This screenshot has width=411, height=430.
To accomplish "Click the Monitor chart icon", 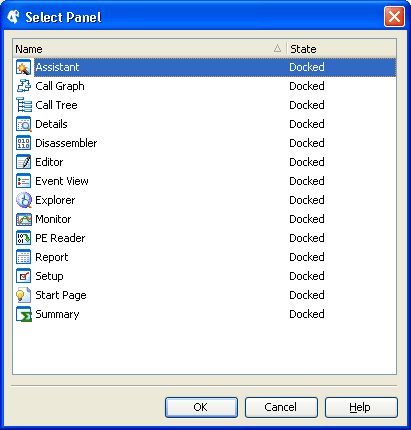I will [x=24, y=219].
